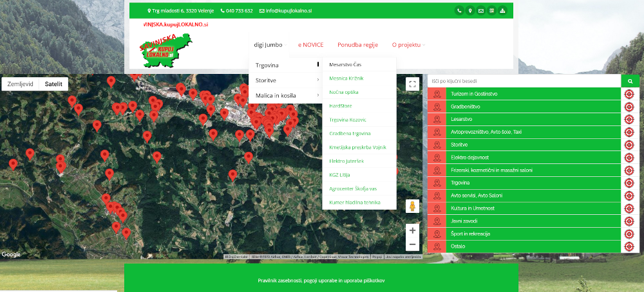The height and width of the screenshot is (292, 644).
Task: Click the Kultura in Umetnost category label
Action: 472,208
